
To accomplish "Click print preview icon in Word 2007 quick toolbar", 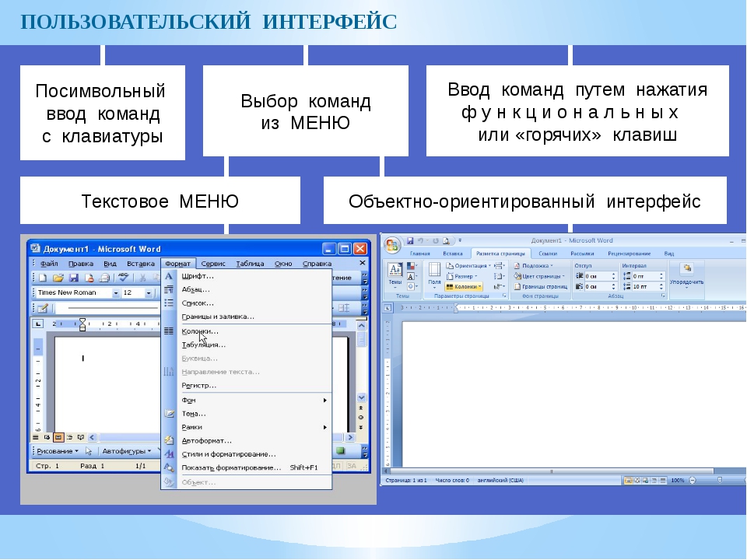I will pos(446,241).
